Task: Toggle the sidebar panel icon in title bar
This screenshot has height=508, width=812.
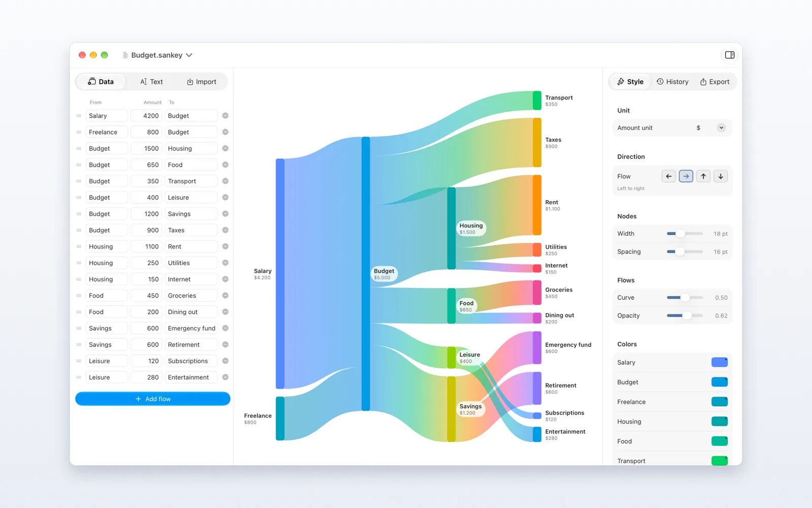Action: (x=730, y=55)
